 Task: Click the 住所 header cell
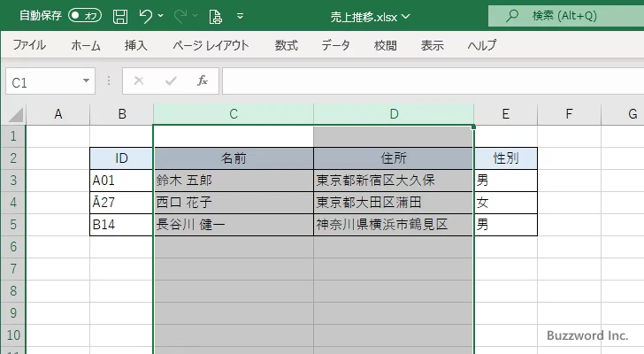pos(394,158)
